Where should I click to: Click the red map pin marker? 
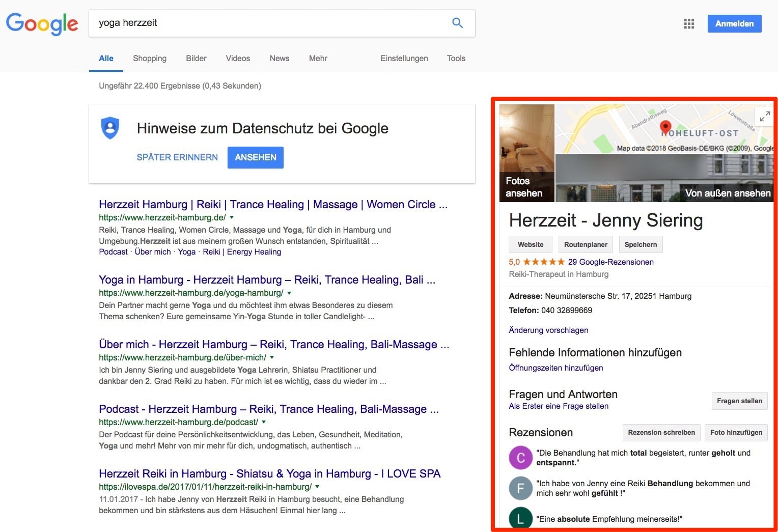tap(665, 127)
